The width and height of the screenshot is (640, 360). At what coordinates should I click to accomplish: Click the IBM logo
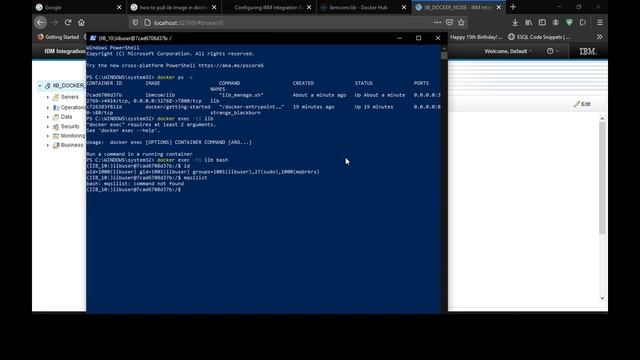[x=588, y=51]
